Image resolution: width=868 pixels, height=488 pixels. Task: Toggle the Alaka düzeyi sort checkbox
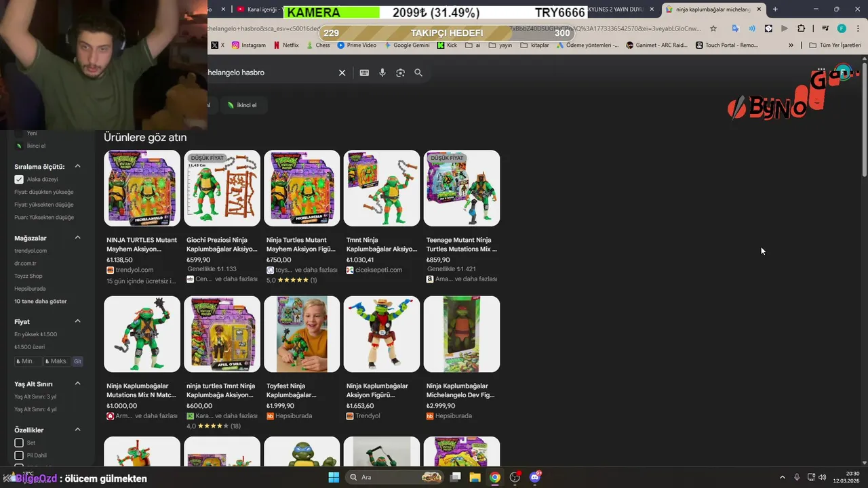click(19, 180)
